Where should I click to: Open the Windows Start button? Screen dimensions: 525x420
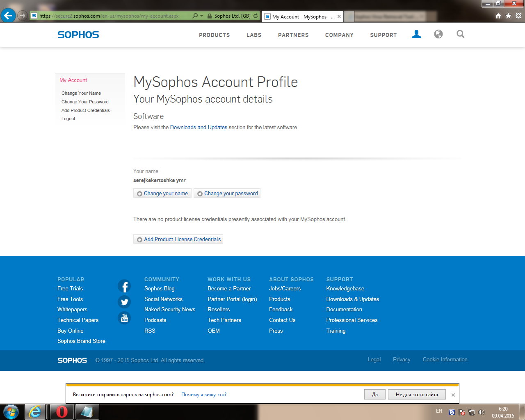(x=11, y=412)
